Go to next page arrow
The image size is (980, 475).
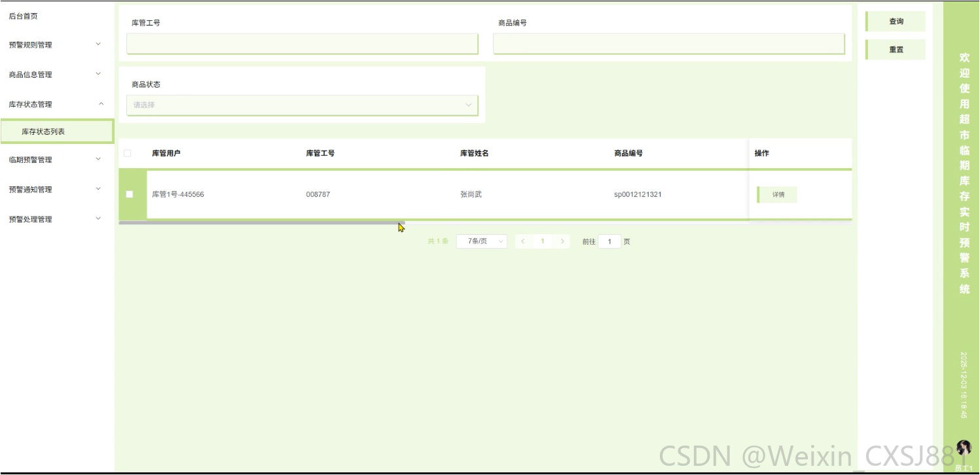click(562, 241)
